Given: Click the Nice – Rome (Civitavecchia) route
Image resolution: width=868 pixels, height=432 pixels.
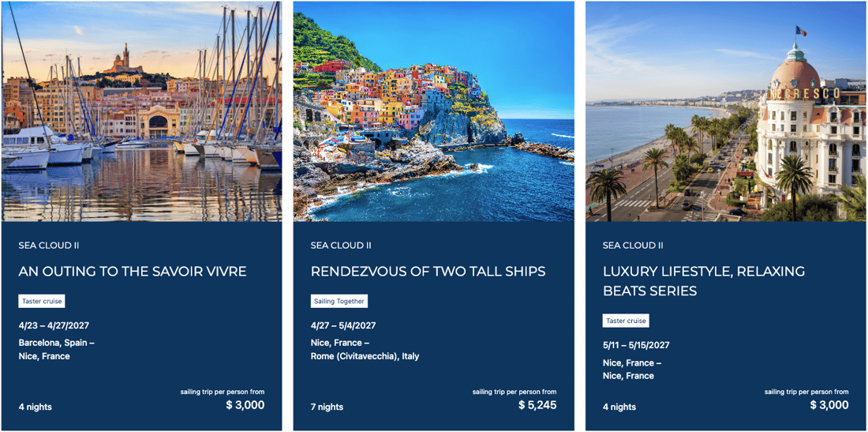Looking at the screenshot, I should (365, 349).
